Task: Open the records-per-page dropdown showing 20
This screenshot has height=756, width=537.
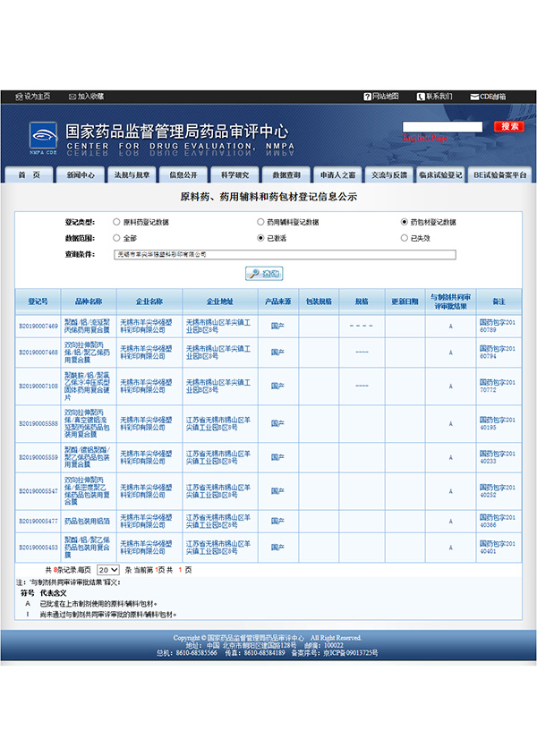Action: click(108, 570)
